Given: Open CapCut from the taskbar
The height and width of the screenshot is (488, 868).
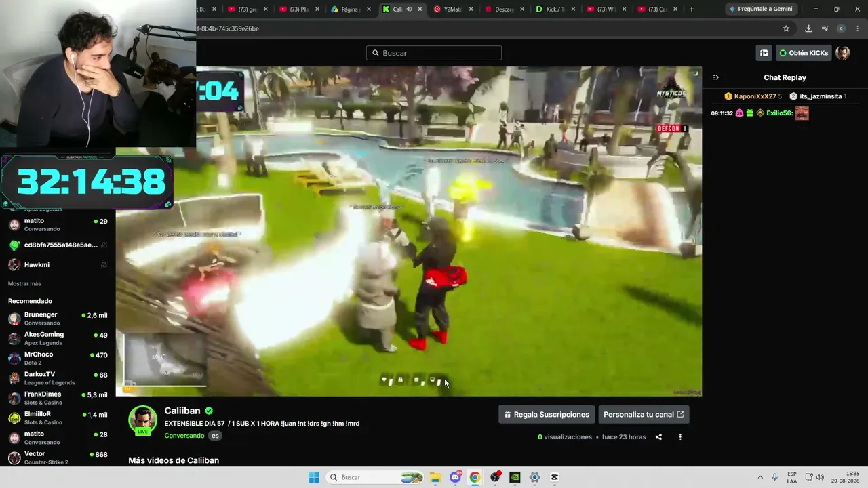Looking at the screenshot, I should (555, 477).
